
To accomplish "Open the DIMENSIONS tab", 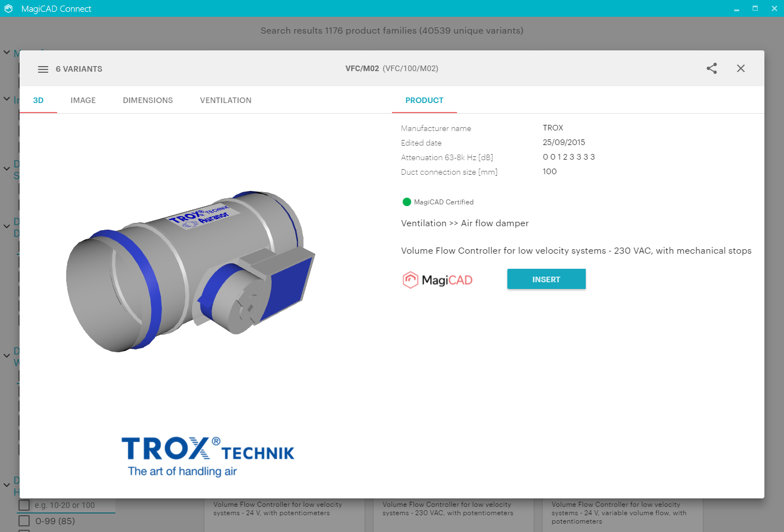I will pyautogui.click(x=148, y=100).
